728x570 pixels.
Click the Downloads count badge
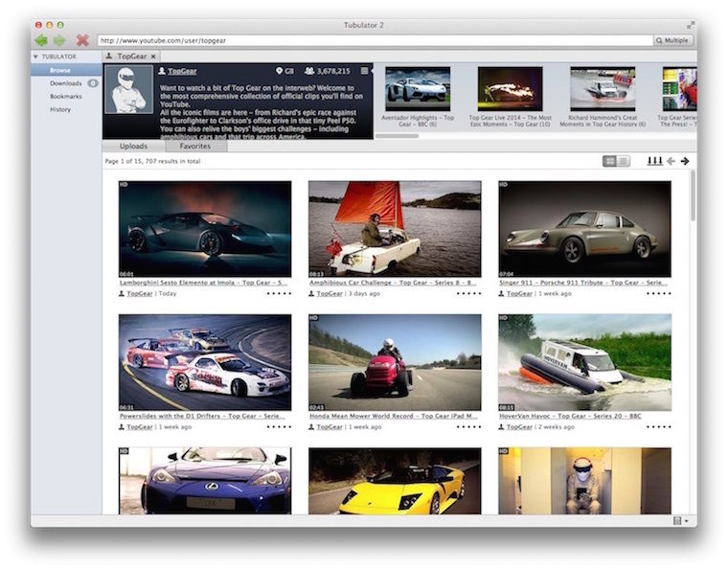tap(93, 83)
